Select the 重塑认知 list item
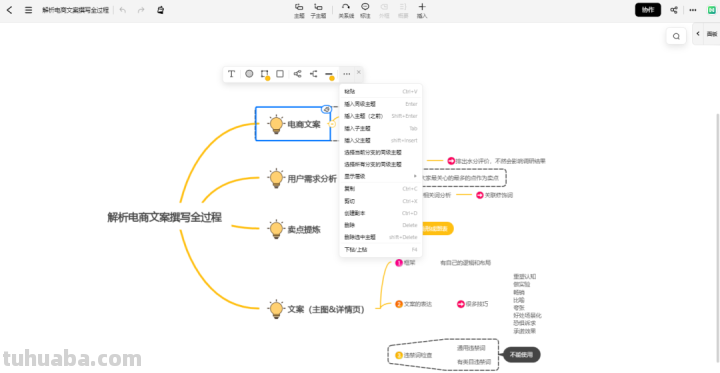 click(524, 277)
